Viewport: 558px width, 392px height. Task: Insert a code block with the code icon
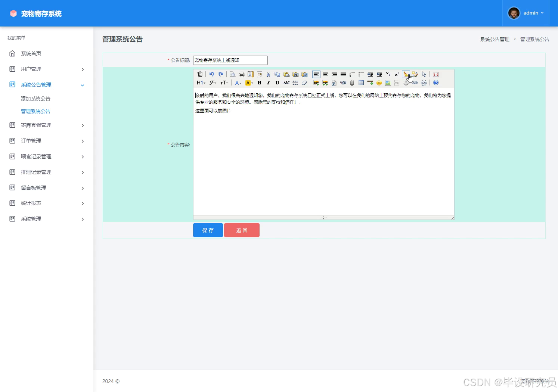260,74
